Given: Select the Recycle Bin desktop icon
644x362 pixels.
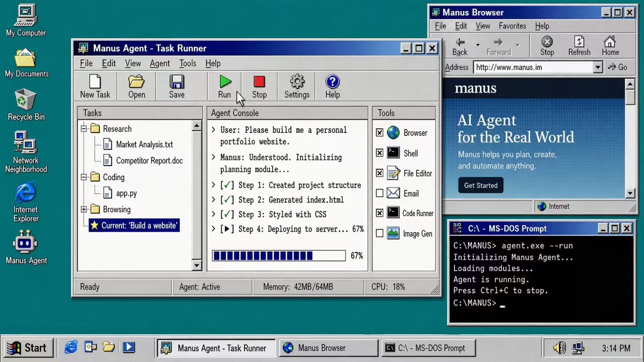Looking at the screenshot, I should (x=26, y=100).
